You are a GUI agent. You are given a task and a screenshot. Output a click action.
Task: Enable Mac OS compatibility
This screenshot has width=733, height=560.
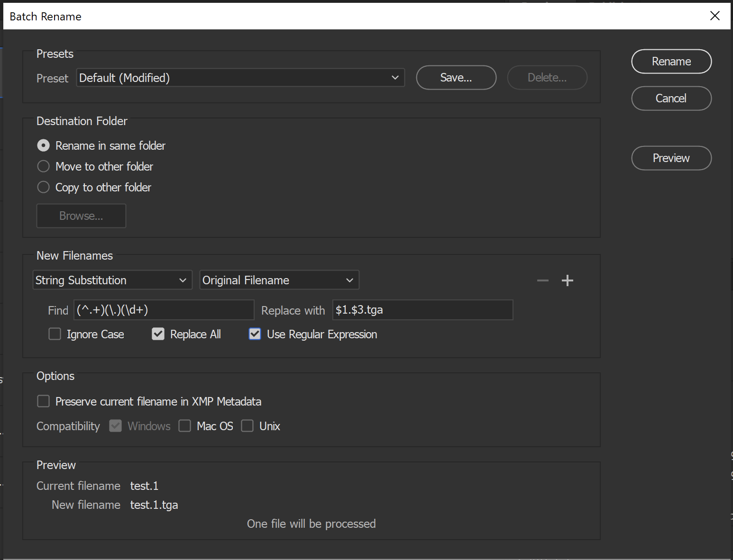(185, 425)
